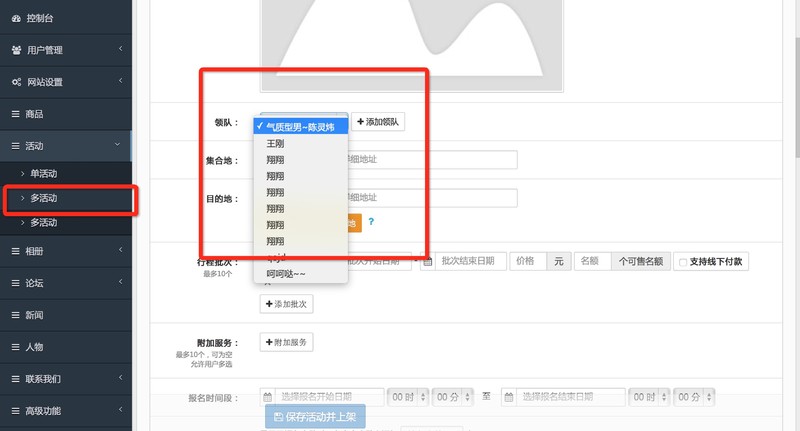The height and width of the screenshot is (431, 800).
Task: Collapse the 活动 section chevron
Action: click(117, 145)
